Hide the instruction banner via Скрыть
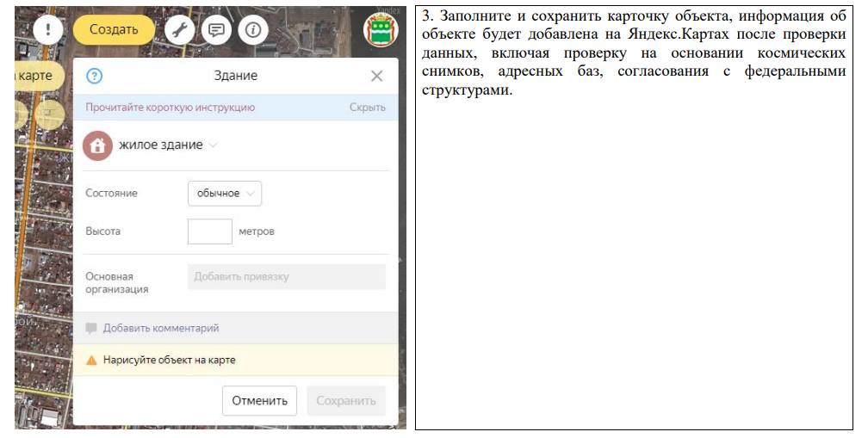 pyautogui.click(x=367, y=108)
